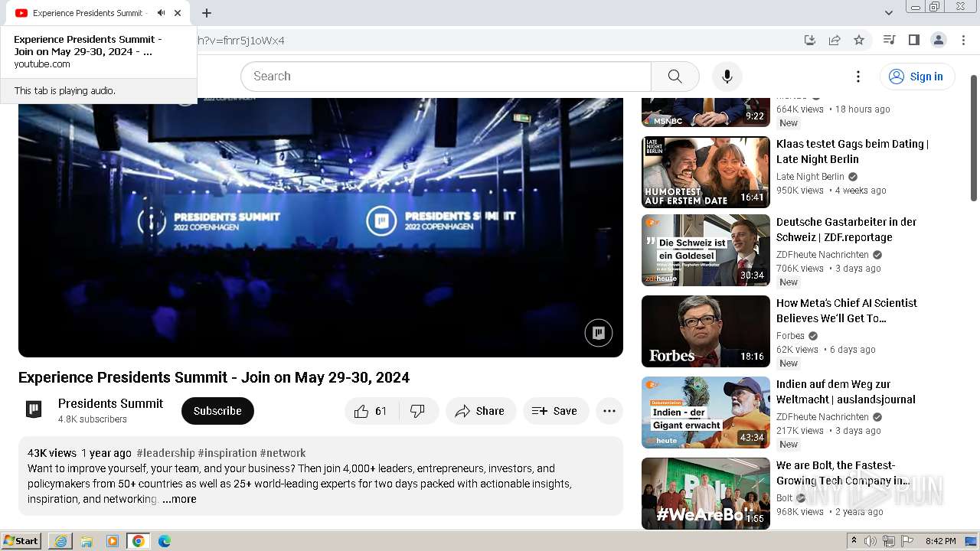Screen dimensions: 980x551
Task: Open system volume control in tray
Action: tap(871, 541)
